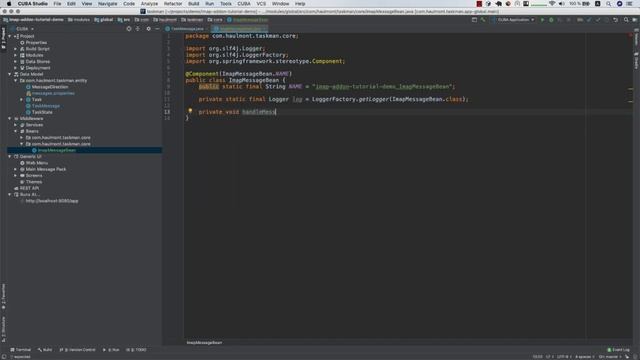Open Search Everywhere via the magnifier icon
Viewport: 640px width, 360px height.
(626, 20)
